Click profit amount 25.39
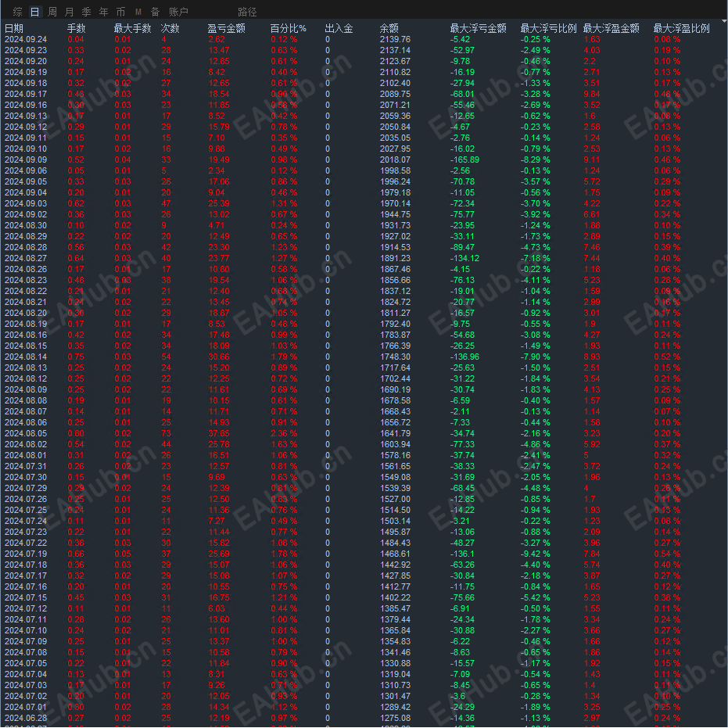728x728 pixels. [219, 203]
